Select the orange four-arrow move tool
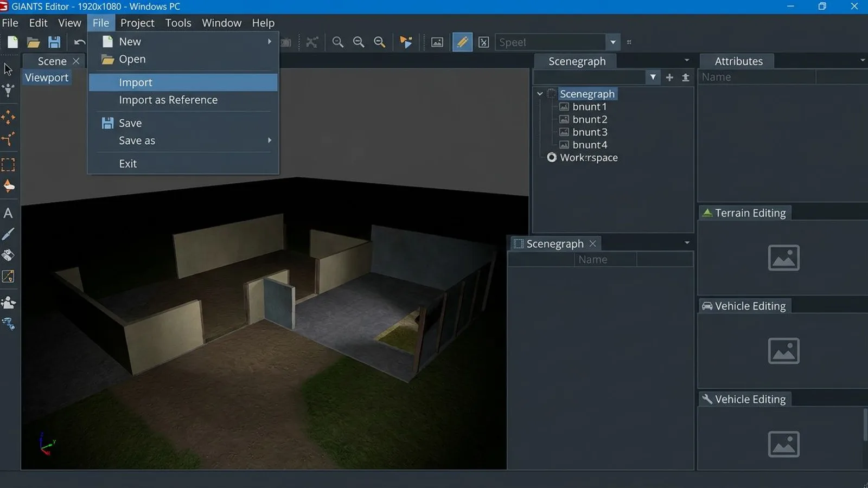868x488 pixels. 8,117
